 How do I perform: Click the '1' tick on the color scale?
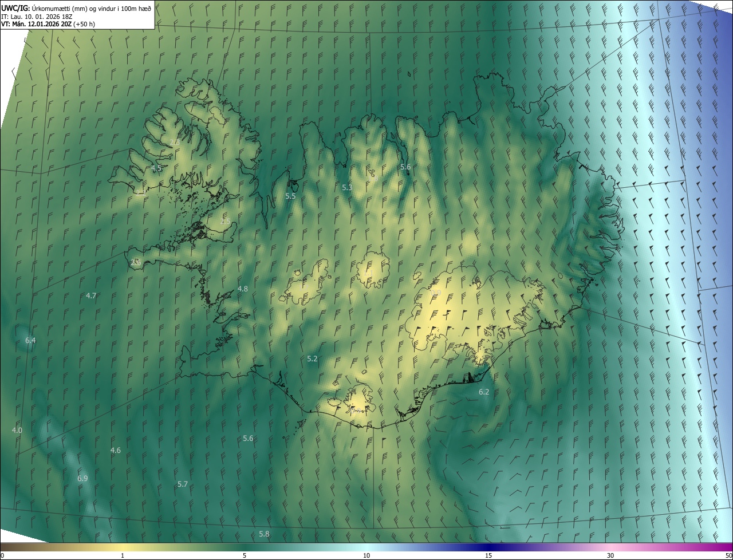[123, 555]
